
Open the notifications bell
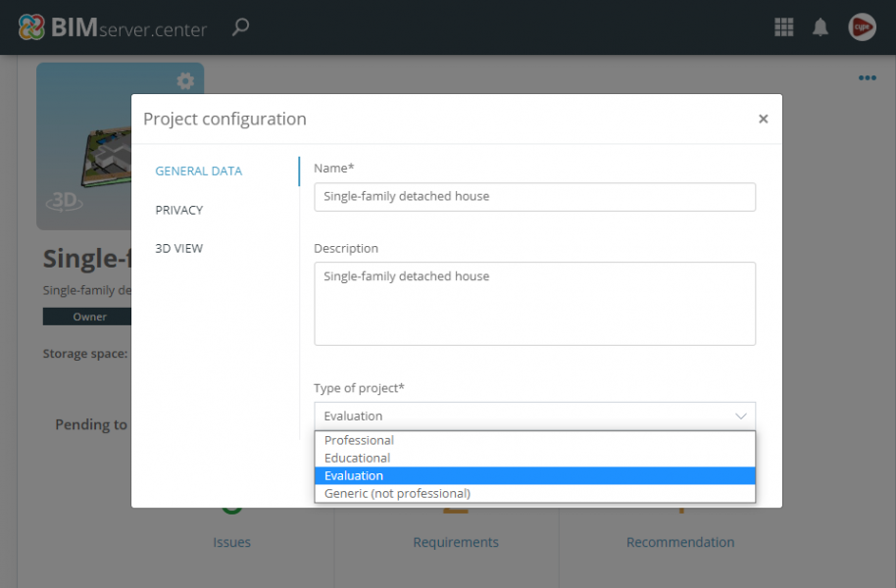(x=821, y=27)
